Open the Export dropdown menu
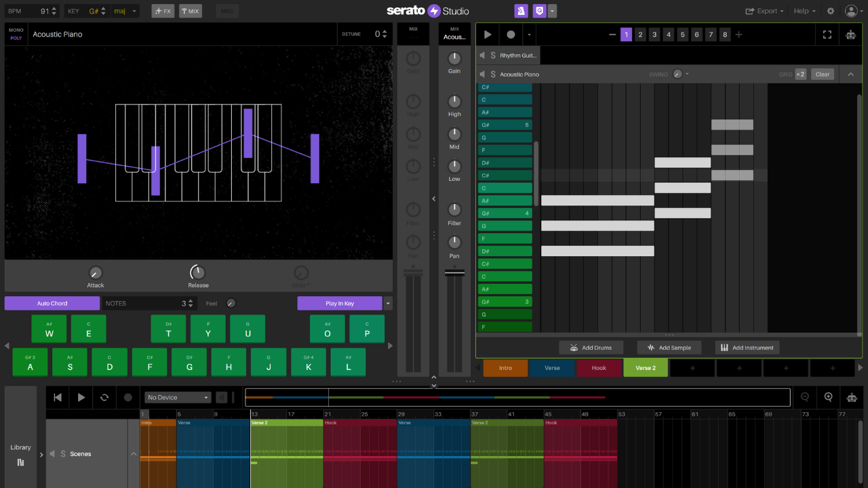 click(764, 11)
